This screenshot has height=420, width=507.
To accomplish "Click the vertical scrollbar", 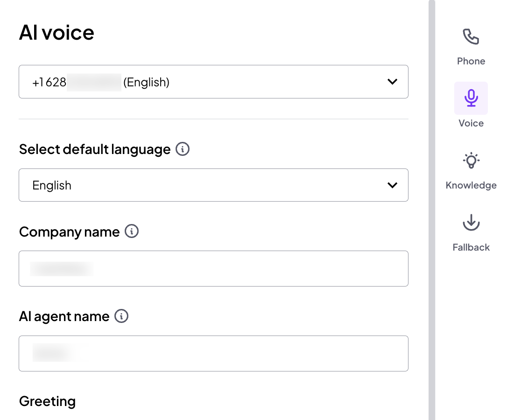I will pyautogui.click(x=432, y=210).
